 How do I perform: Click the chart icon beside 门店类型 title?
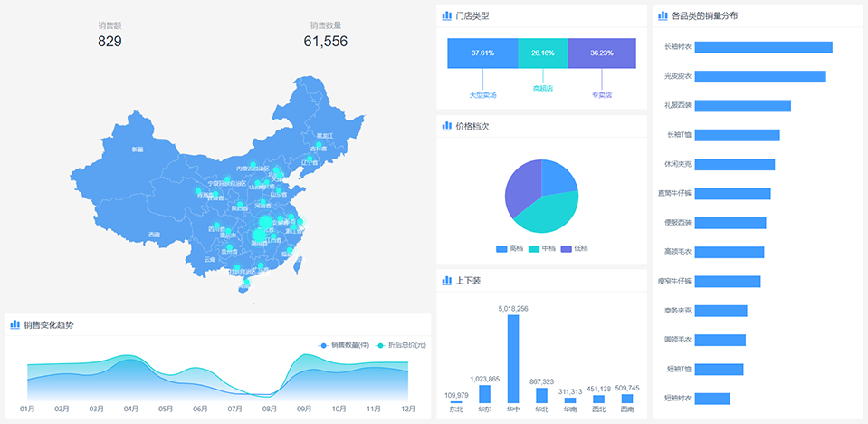446,15
